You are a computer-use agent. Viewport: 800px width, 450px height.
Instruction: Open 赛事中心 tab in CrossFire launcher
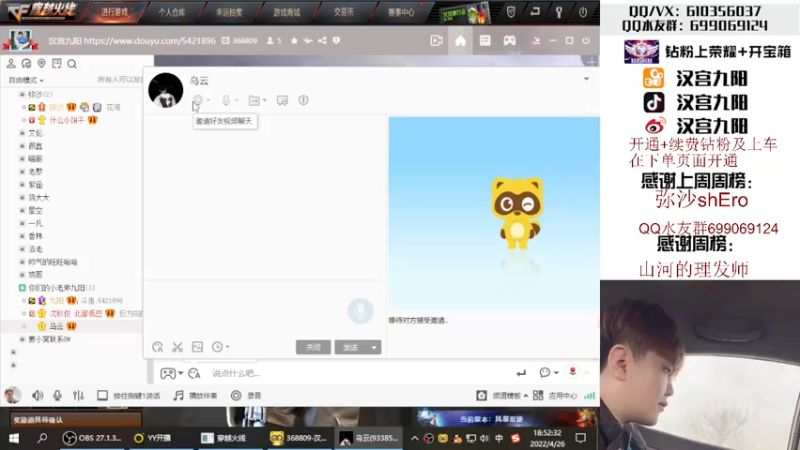(401, 12)
